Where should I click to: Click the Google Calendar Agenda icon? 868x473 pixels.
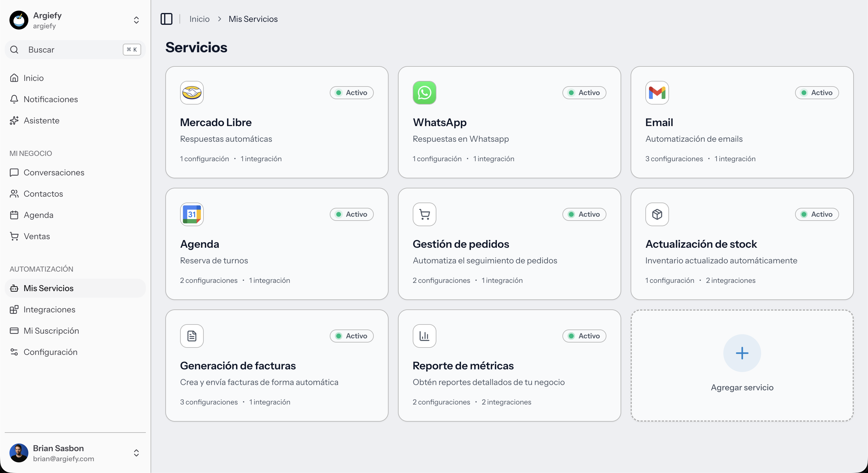coord(192,214)
